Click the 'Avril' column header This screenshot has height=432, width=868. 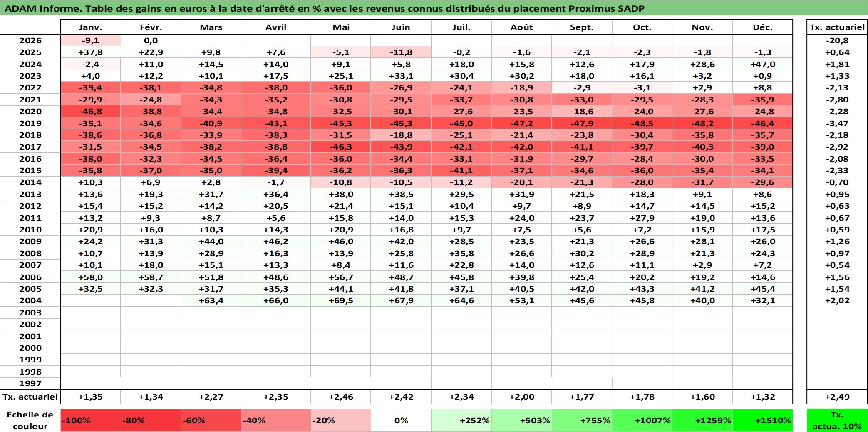276,27
